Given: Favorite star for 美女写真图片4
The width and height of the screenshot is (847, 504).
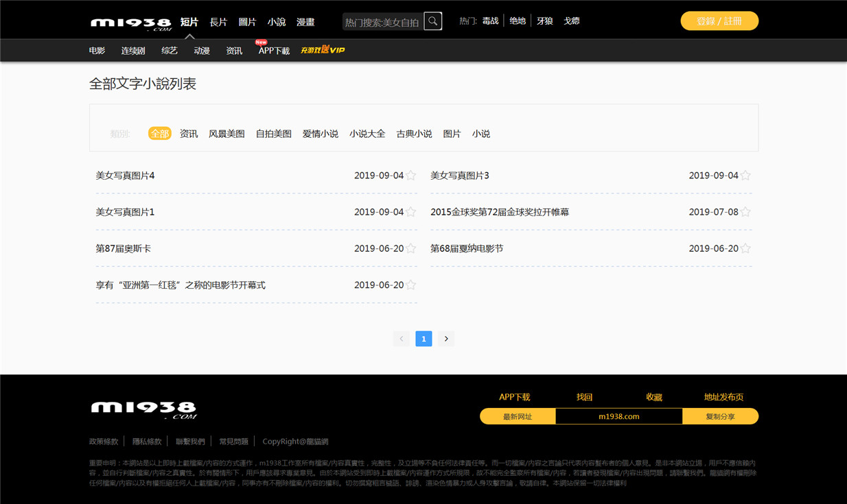Looking at the screenshot, I should (410, 176).
